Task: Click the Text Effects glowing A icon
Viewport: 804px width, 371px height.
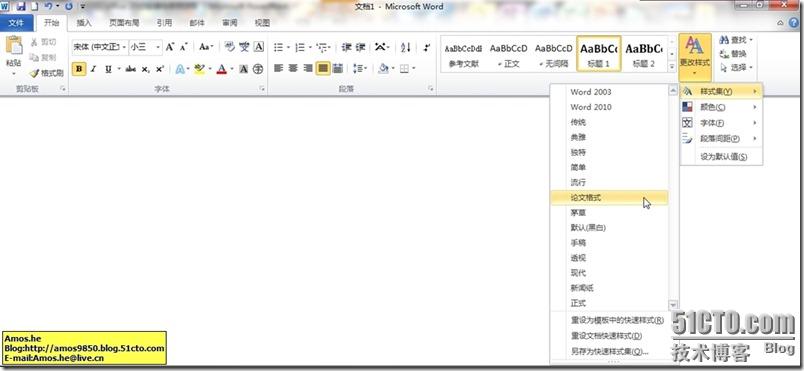Action: (180, 69)
